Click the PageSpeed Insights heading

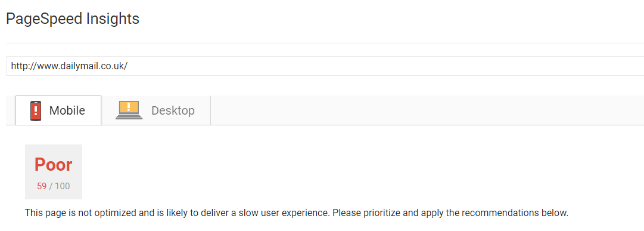tap(73, 19)
